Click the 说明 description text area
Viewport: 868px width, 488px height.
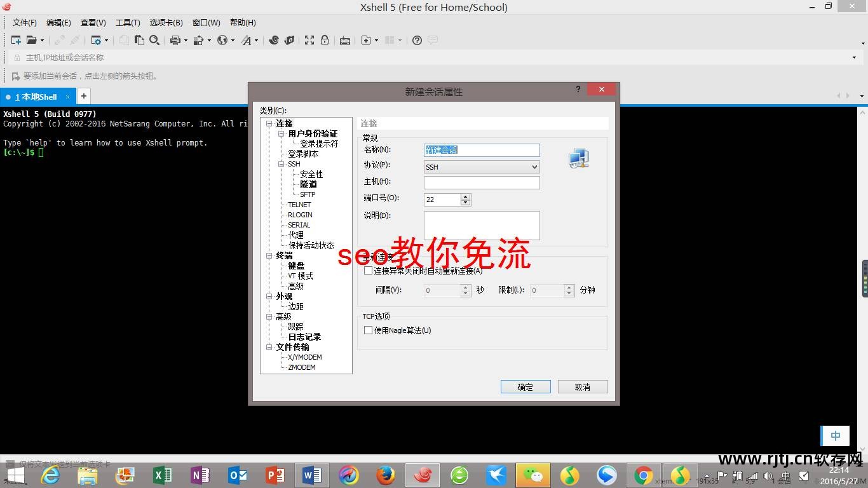482,226
